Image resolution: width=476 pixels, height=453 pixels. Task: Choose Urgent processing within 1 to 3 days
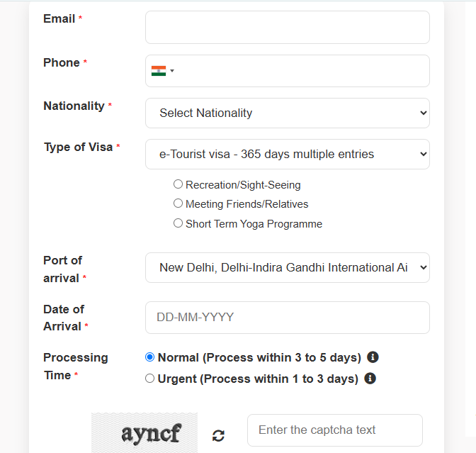149,379
